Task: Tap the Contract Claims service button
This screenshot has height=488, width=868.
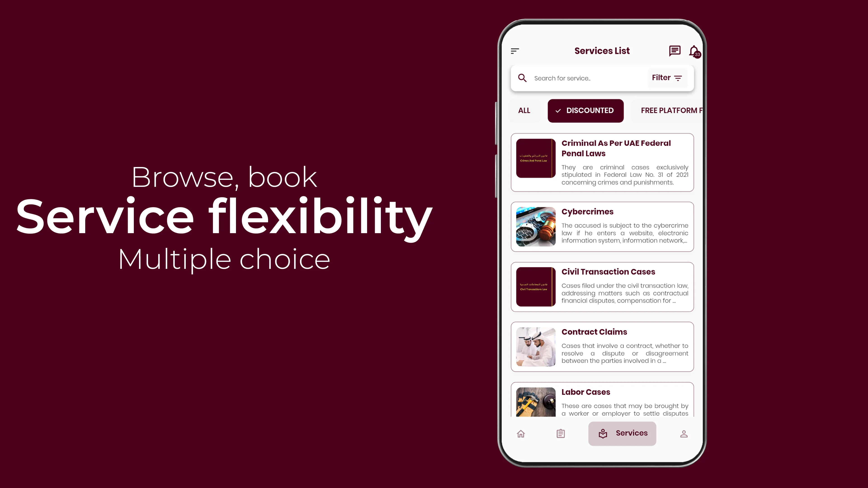Action: (602, 346)
